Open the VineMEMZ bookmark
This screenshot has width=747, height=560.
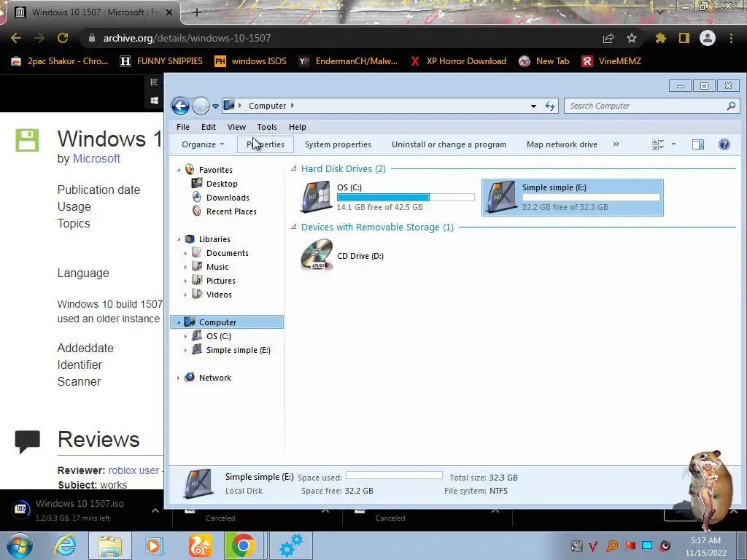611,61
